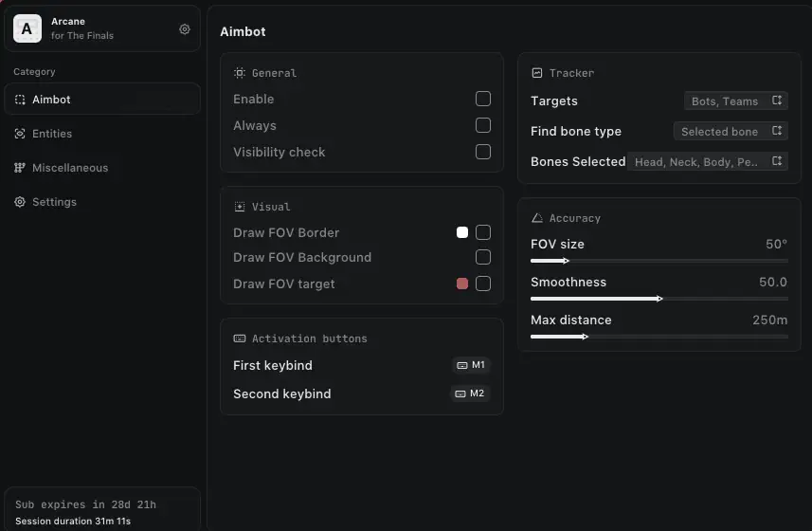Open settings gear next to Arcane title
This screenshot has width=812, height=531.
point(185,29)
